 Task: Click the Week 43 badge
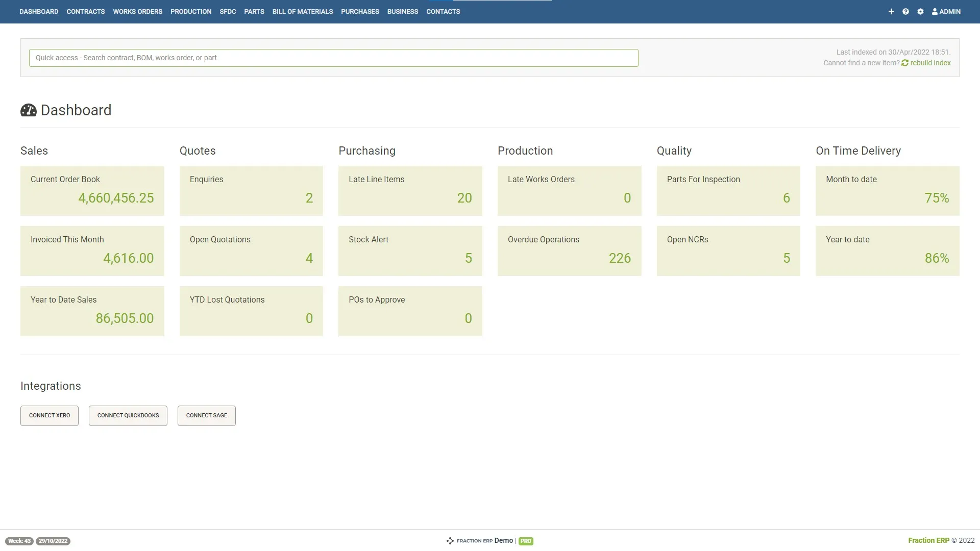[19, 541]
